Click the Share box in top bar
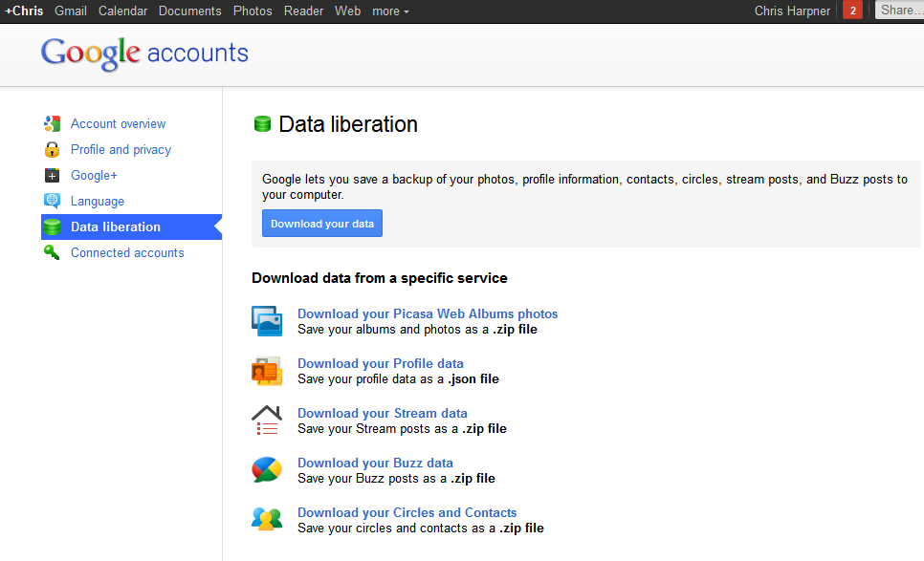Image resolution: width=924 pixels, height=561 pixels. (899, 10)
